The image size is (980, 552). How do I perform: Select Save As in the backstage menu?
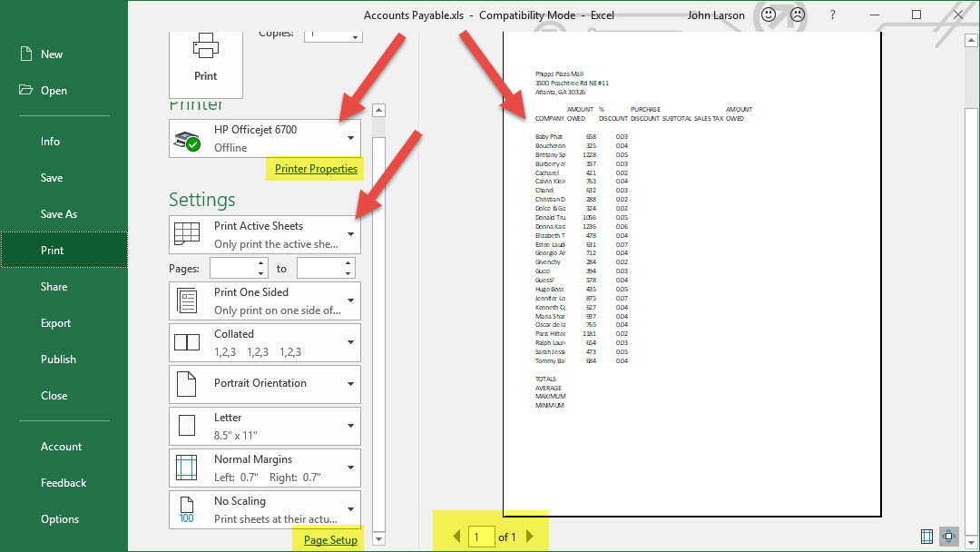pos(59,214)
